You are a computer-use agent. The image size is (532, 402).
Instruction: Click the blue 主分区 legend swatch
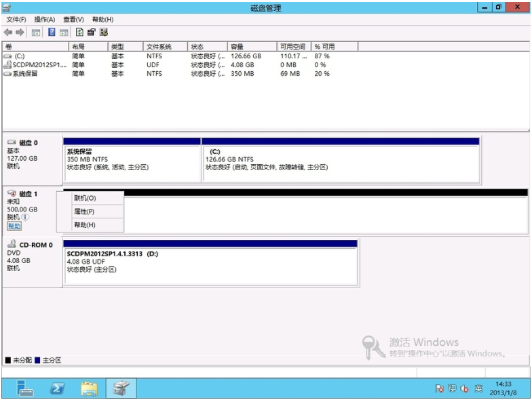tap(37, 360)
